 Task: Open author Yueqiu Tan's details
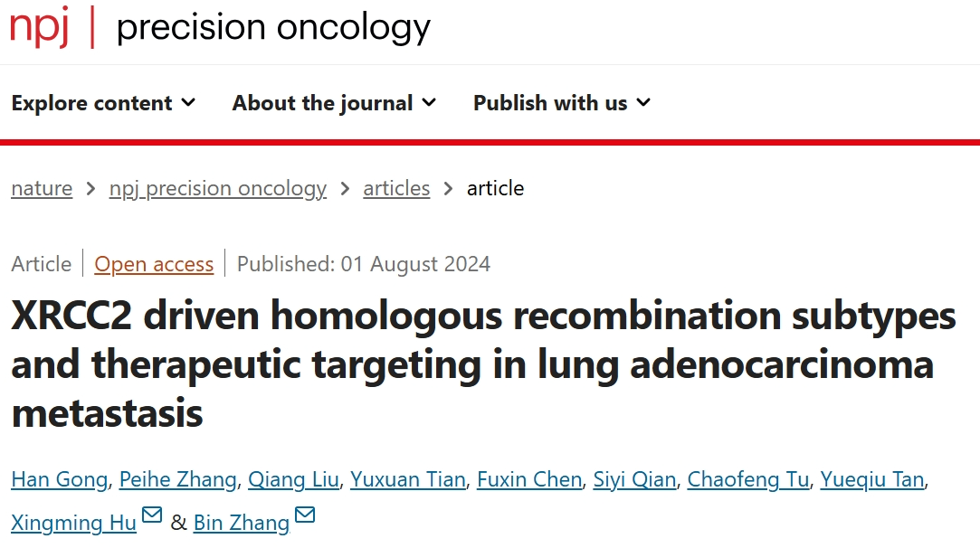pyautogui.click(x=872, y=479)
